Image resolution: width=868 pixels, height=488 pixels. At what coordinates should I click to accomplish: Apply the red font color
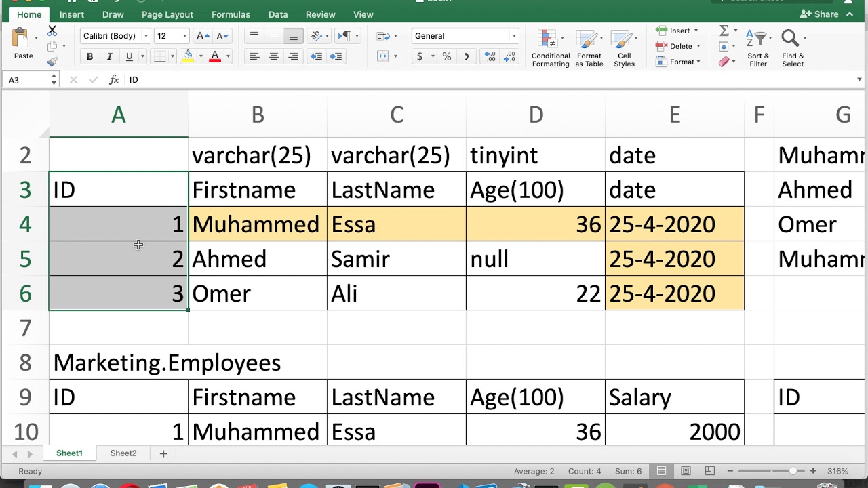tap(215, 57)
